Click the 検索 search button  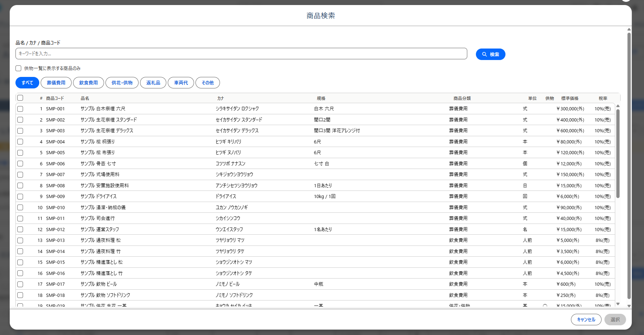(490, 54)
